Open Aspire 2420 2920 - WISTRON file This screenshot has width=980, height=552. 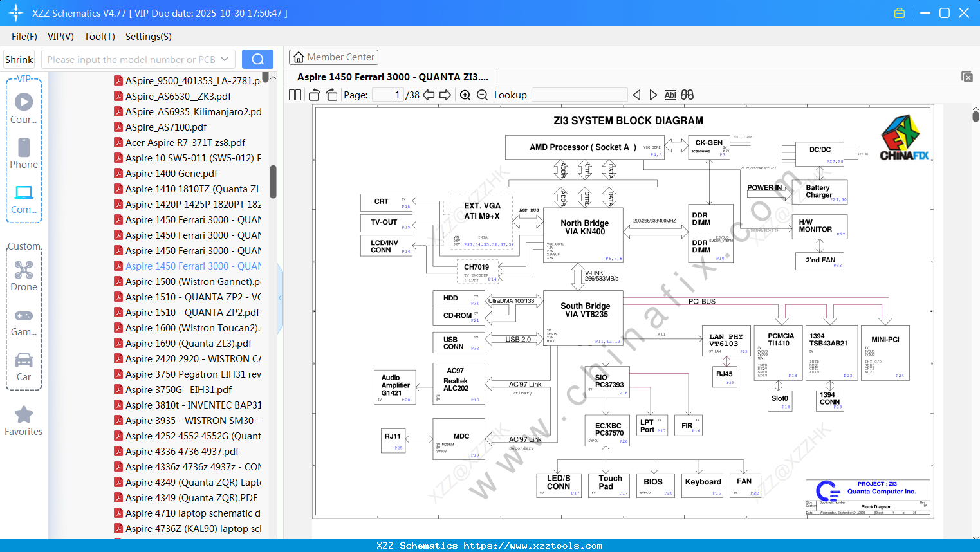tap(188, 359)
